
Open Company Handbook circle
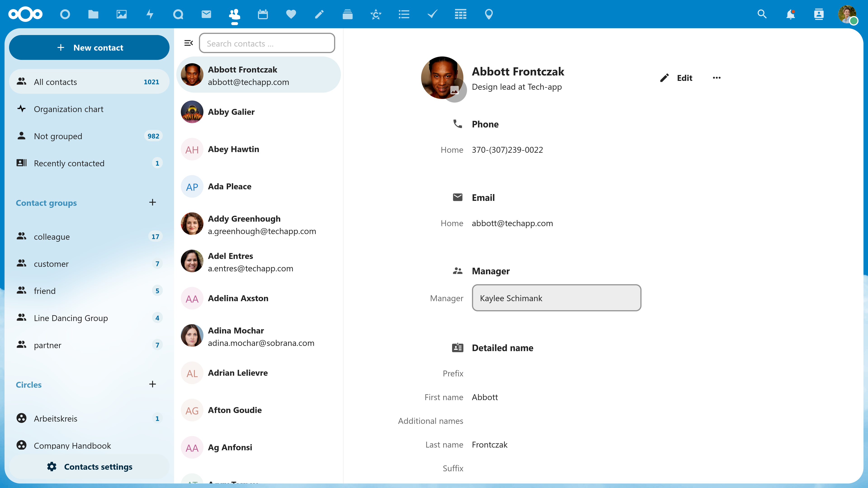point(89,445)
